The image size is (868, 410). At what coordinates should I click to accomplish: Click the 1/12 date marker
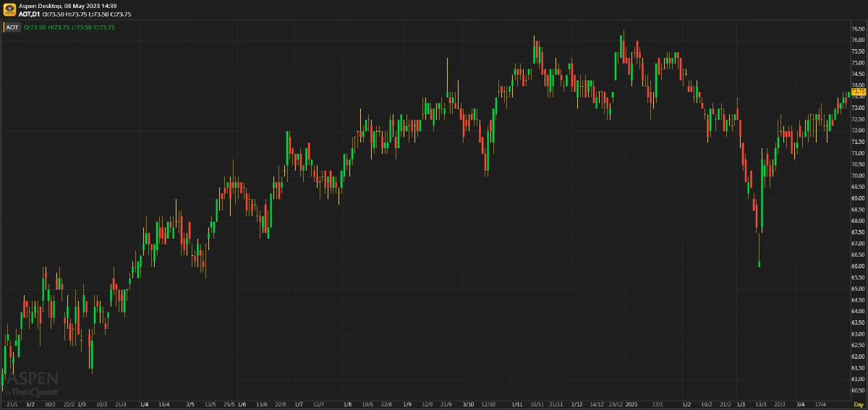[x=576, y=404]
